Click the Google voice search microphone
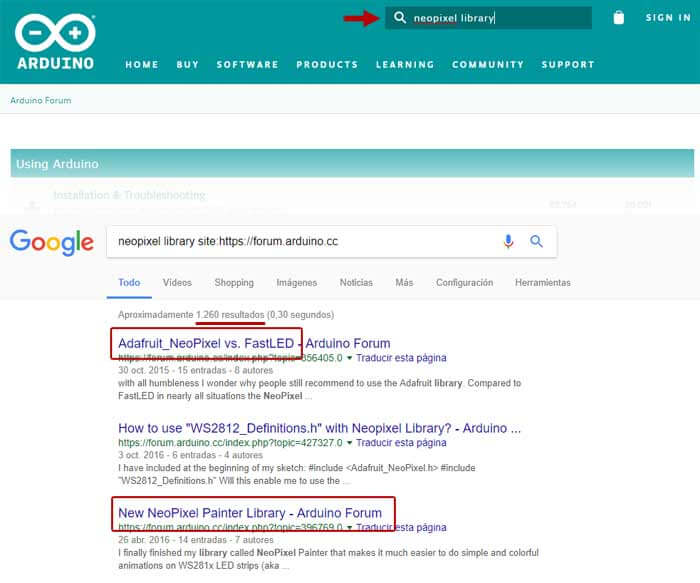This screenshot has height=583, width=700. (x=508, y=241)
